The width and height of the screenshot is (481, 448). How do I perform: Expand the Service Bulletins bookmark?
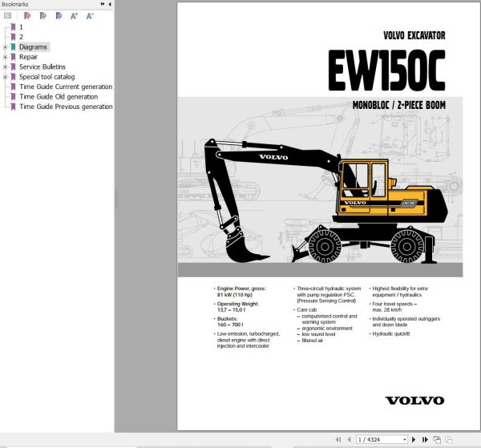point(5,67)
